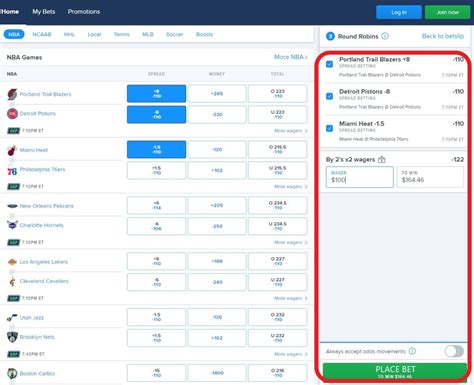This screenshot has width=474, height=385.
Task: Select Portland Trail Blazers +265 moneyline
Action: [217, 94]
